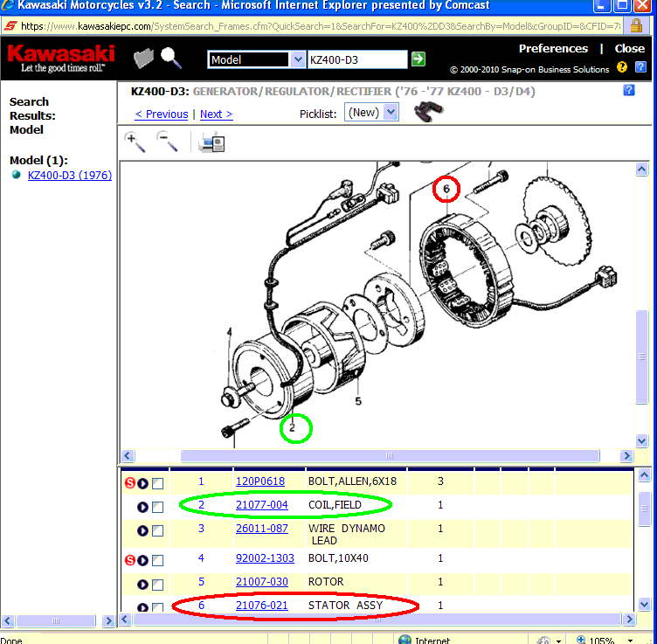
Task: Check the box for ROTOR
Action: coord(157,585)
